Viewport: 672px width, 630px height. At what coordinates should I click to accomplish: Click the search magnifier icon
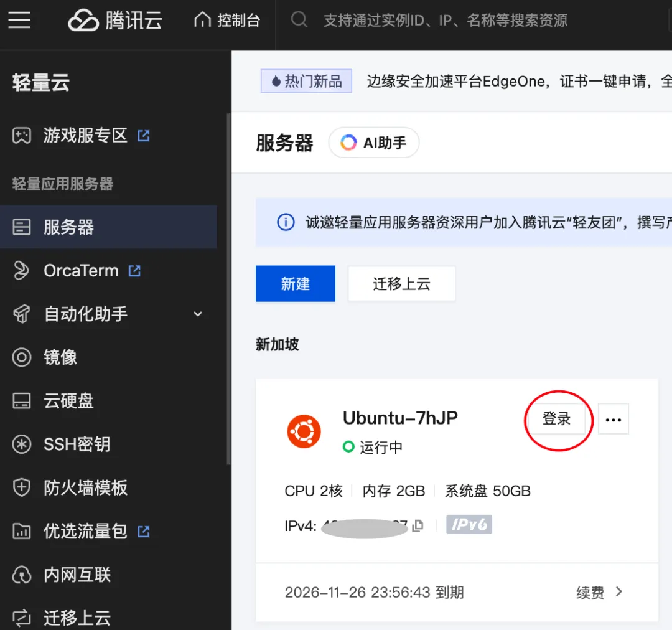[299, 20]
